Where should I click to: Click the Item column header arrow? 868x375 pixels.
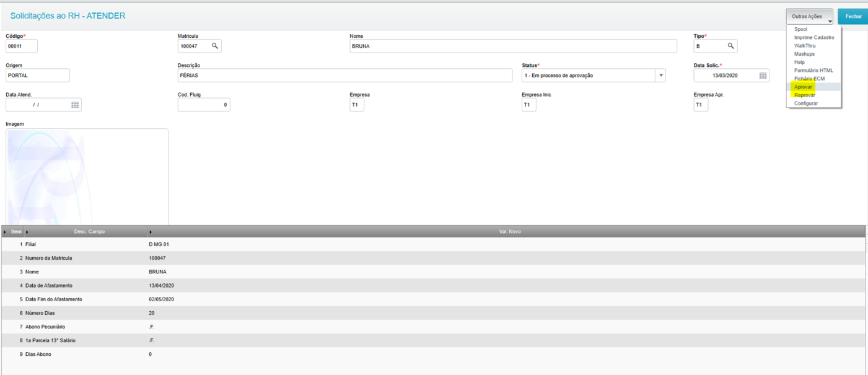point(6,232)
